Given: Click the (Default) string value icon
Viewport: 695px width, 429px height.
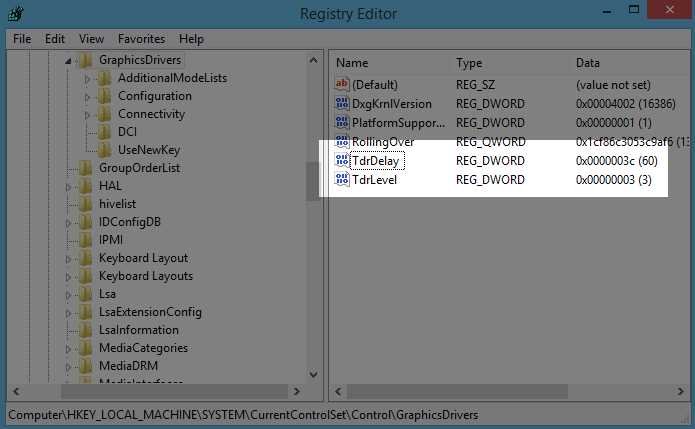Looking at the screenshot, I should [342, 84].
